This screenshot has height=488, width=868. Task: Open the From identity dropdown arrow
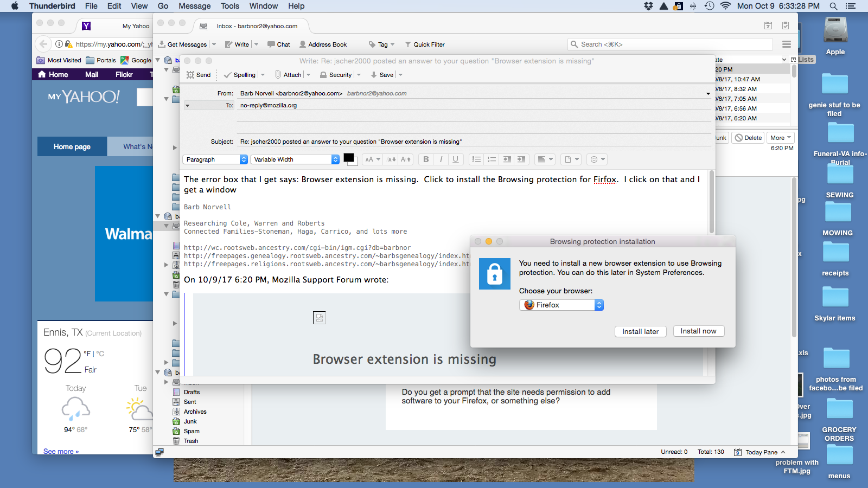click(x=708, y=94)
